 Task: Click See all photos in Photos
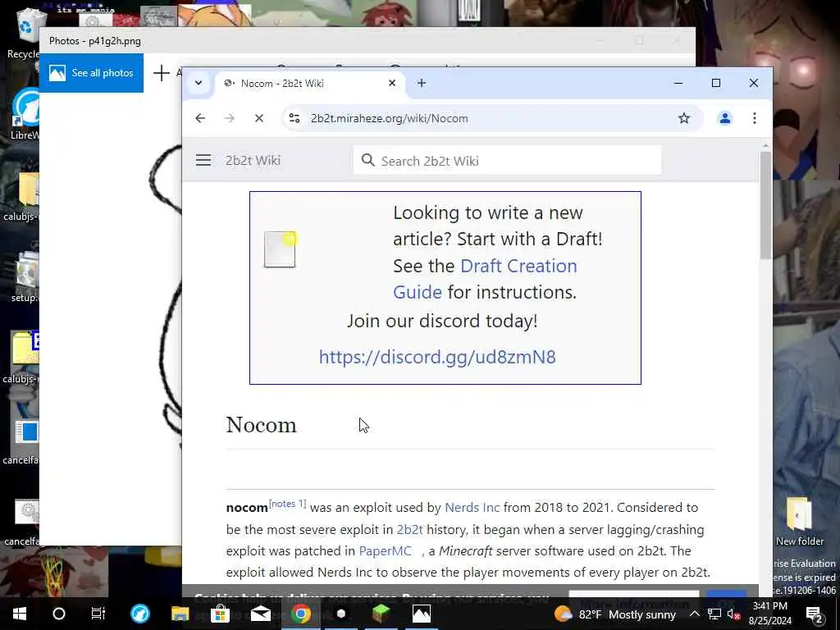coord(91,73)
